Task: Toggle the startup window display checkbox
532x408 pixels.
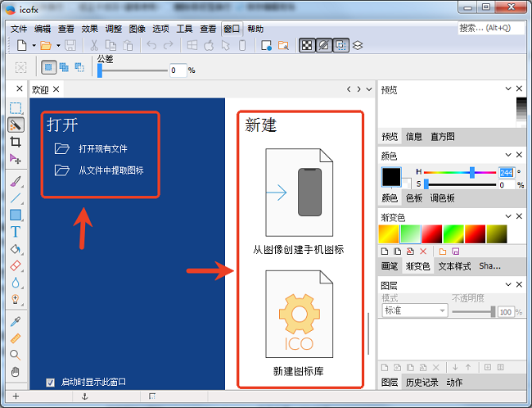Action: coord(50,383)
